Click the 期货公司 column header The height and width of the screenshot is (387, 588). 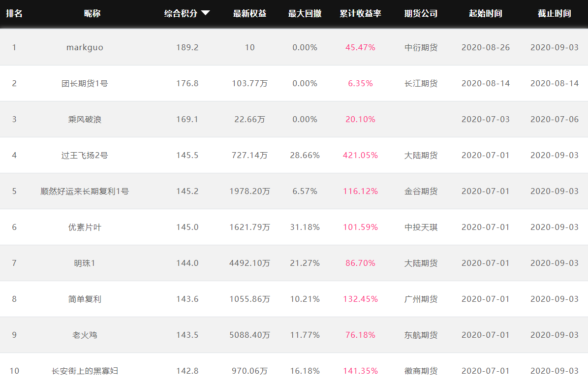pyautogui.click(x=421, y=13)
